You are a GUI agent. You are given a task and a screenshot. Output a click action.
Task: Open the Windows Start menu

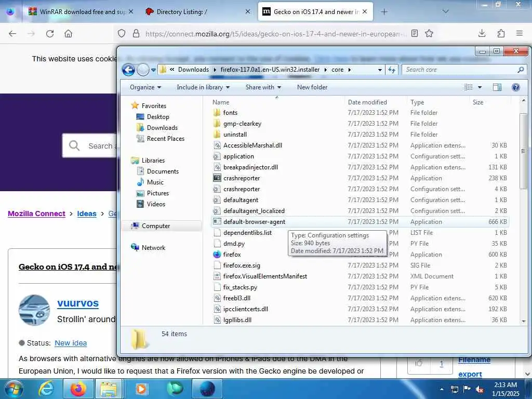14,389
